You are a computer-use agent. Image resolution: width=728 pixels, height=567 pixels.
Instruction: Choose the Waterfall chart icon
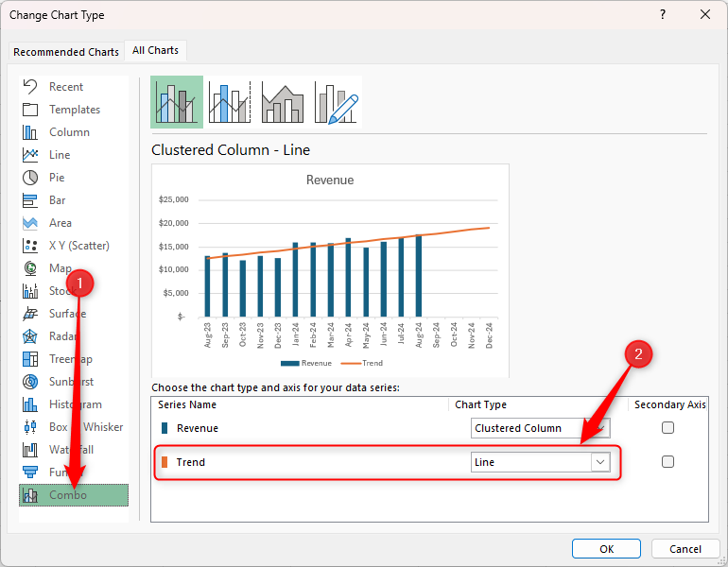[x=30, y=450]
